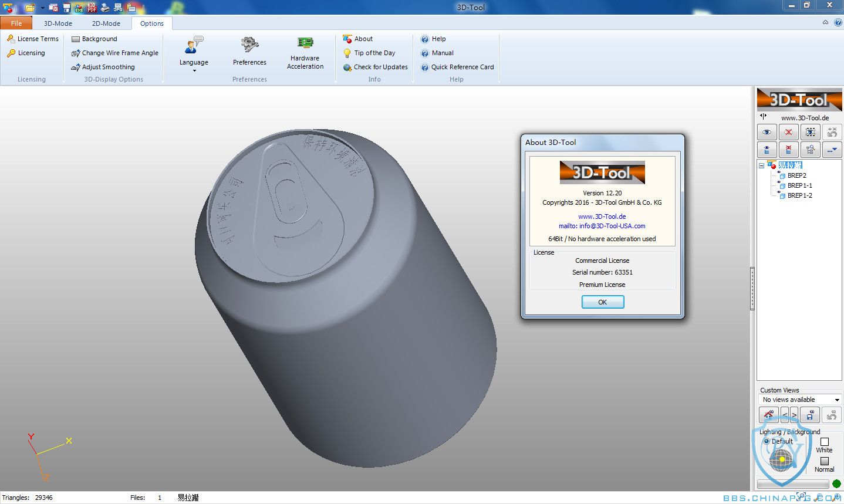
Task: Click the mailto info@3D-Tool-USA.com link
Action: (x=602, y=226)
